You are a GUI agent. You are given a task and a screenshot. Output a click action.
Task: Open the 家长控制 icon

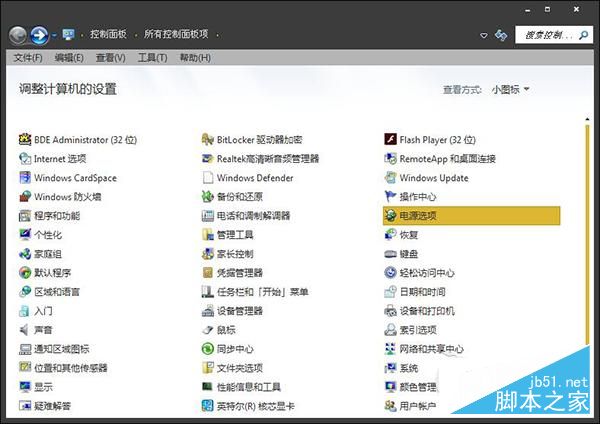(207, 254)
